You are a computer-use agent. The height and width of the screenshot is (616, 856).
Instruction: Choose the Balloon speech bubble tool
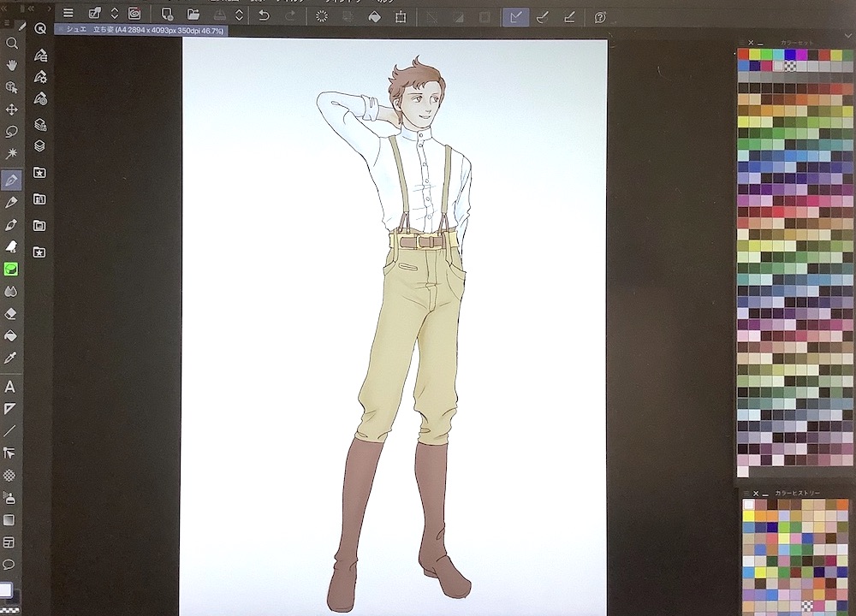click(x=10, y=564)
